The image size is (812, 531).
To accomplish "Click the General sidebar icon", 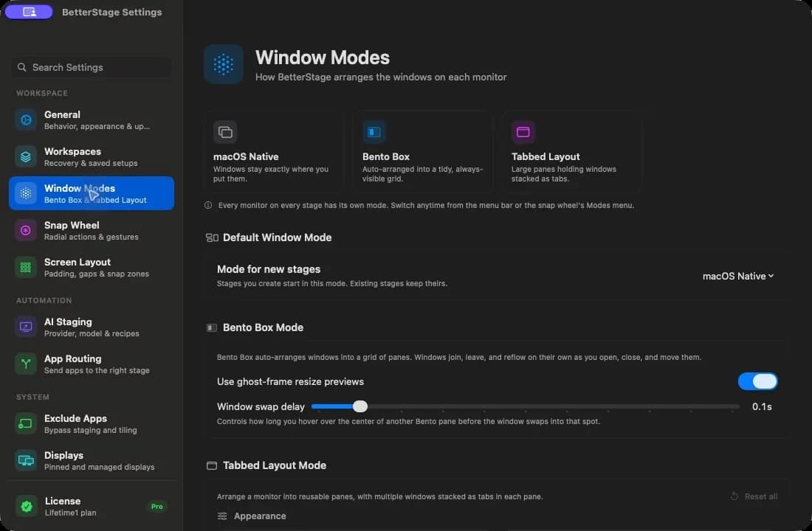I will click(25, 119).
